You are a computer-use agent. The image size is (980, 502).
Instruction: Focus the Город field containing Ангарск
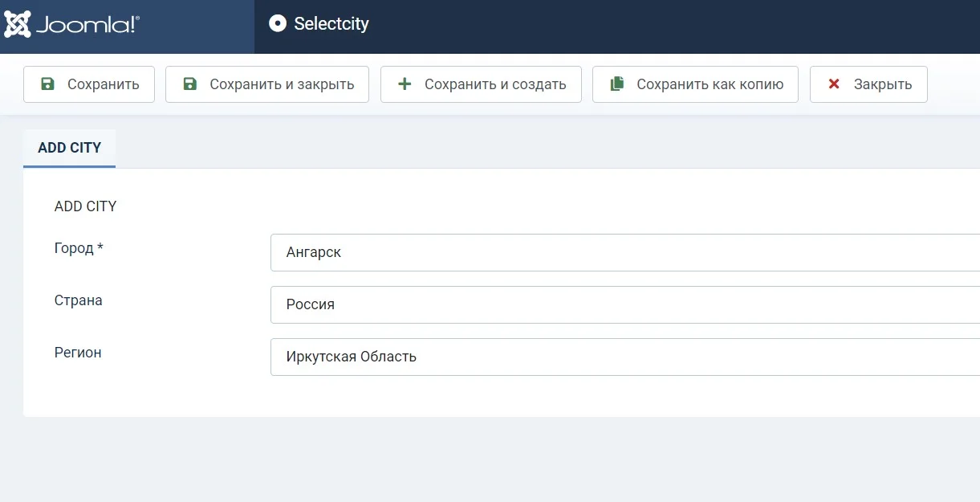[624, 252]
